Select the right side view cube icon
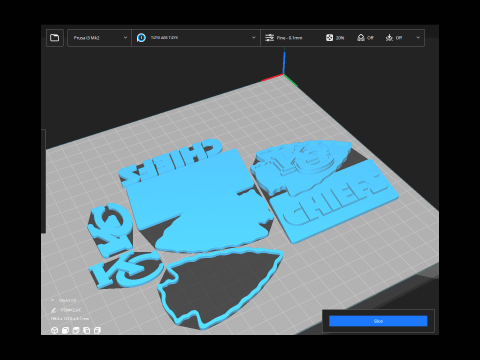 (x=97, y=330)
